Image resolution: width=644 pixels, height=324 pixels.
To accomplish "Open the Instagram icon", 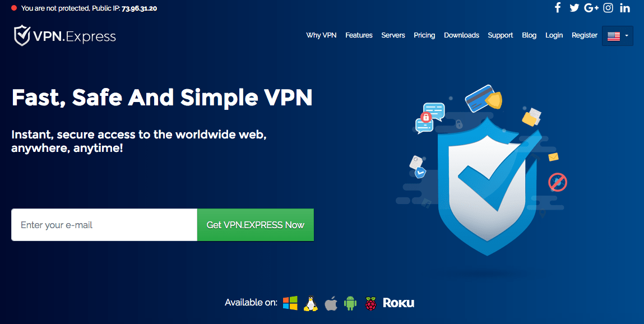I will 608,8.
